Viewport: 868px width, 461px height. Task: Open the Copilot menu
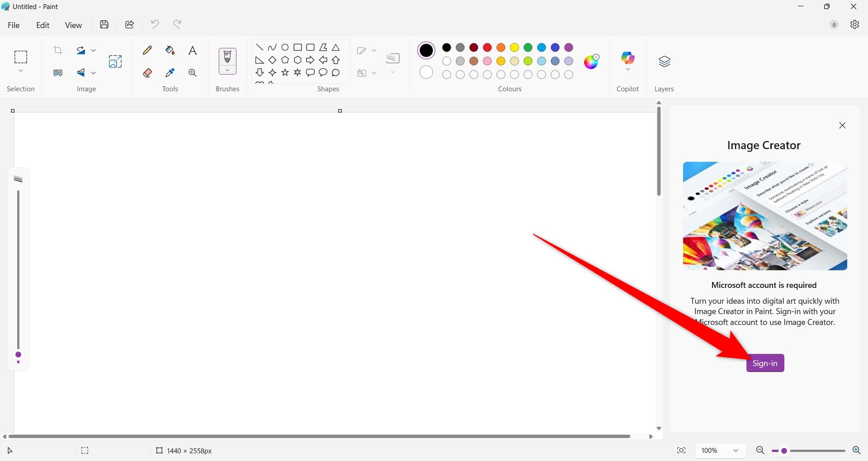coord(627,61)
